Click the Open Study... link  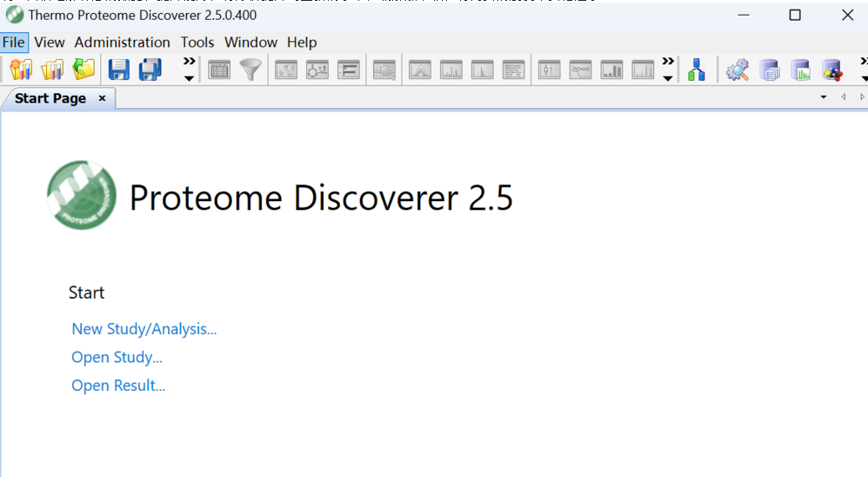[117, 358]
